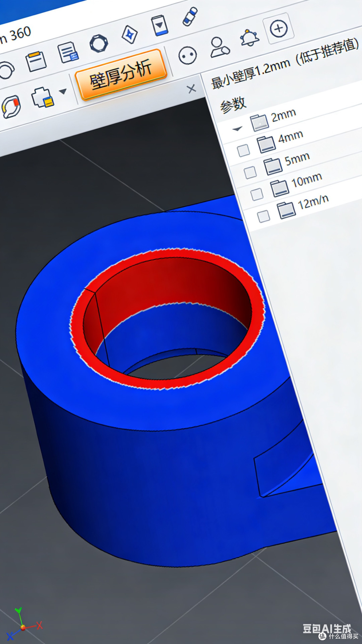Click the 10mm folder icon
The image size is (362, 644).
[280, 188]
